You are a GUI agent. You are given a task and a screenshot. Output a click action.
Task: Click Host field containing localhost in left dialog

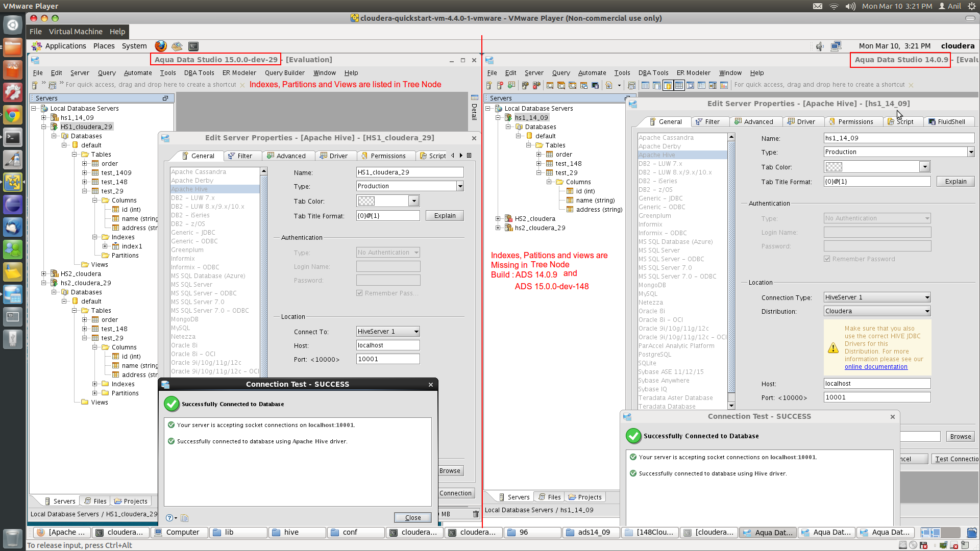point(388,345)
